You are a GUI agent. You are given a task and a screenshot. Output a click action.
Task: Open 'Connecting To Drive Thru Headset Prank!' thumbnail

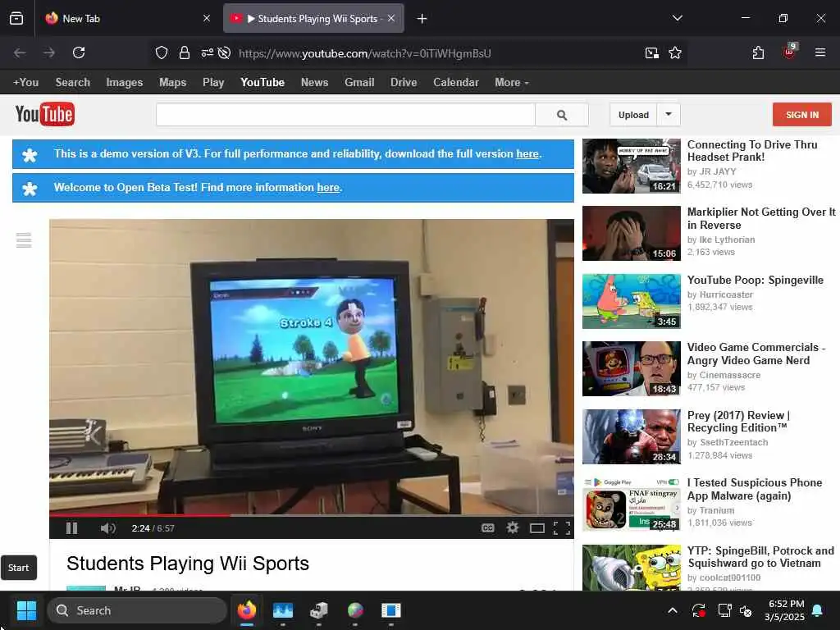point(632,166)
